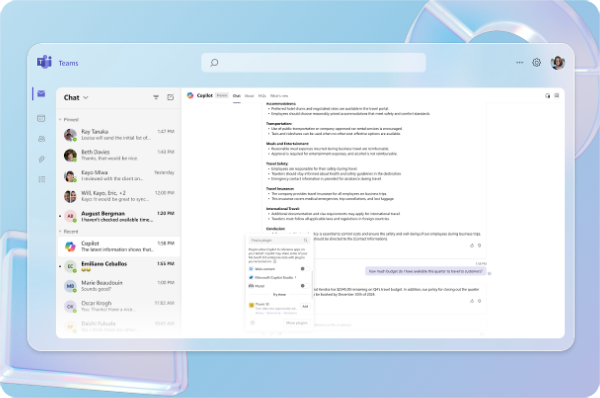Click thumbs up on the budget reply
Screen dimensions: 600x398
tap(472, 301)
